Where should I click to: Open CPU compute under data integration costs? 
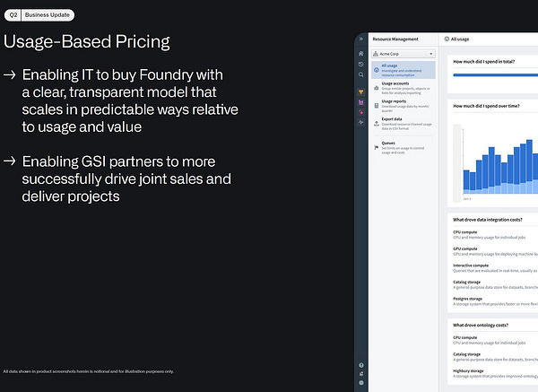click(494, 235)
